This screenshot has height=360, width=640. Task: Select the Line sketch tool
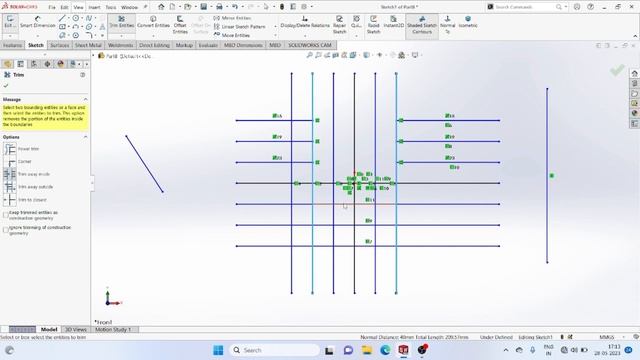(62, 18)
